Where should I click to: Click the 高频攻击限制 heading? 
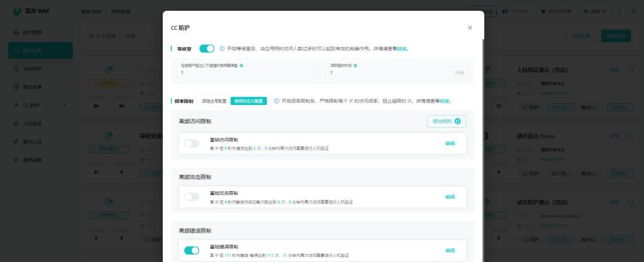(x=194, y=177)
